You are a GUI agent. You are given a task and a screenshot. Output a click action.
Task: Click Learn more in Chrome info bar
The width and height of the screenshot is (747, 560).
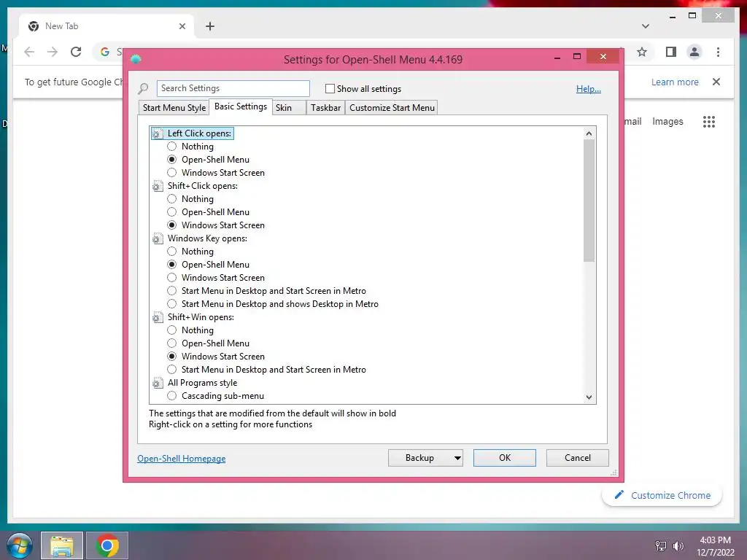[675, 82]
